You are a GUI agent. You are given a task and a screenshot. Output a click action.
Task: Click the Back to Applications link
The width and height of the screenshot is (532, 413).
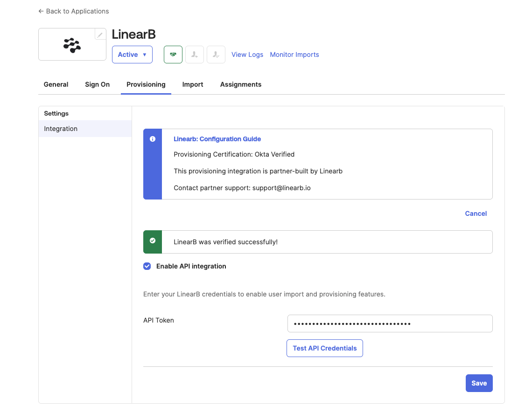coord(74,11)
